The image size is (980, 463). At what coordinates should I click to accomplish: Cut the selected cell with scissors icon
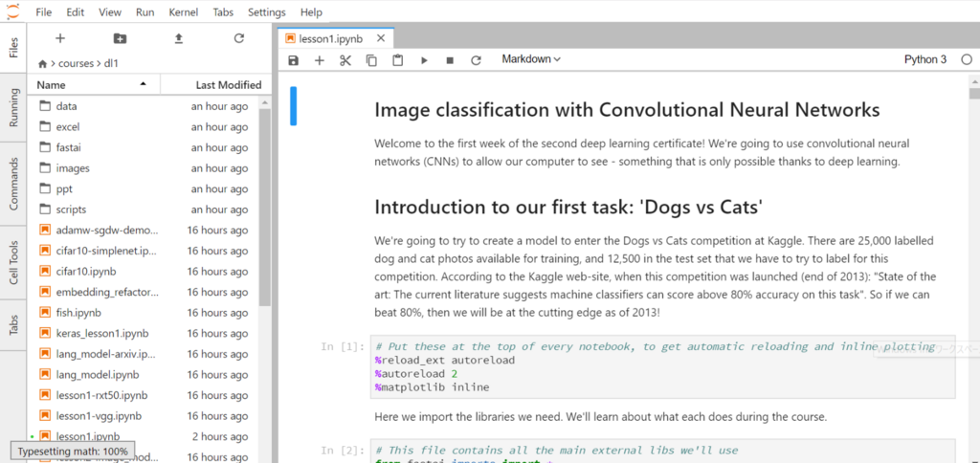point(345,60)
